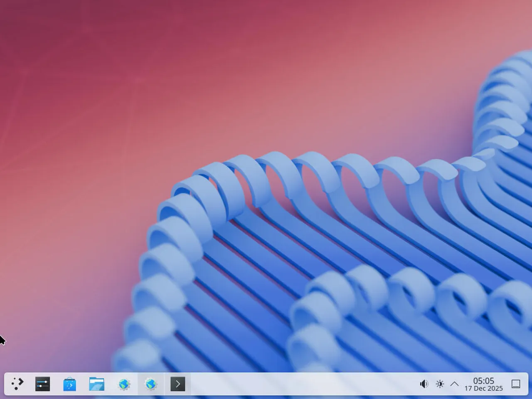Open System Settings from the panel
532x399 pixels.
coord(42,384)
